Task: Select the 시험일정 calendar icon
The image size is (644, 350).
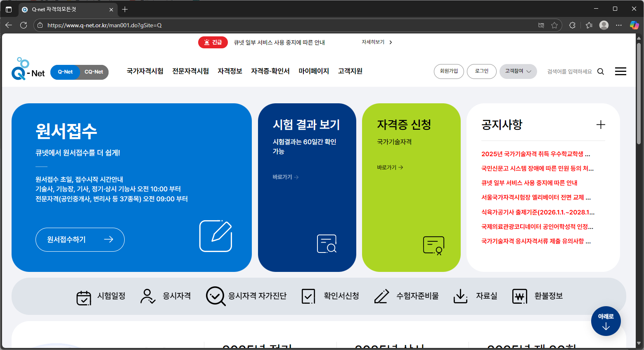Action: pyautogui.click(x=84, y=296)
